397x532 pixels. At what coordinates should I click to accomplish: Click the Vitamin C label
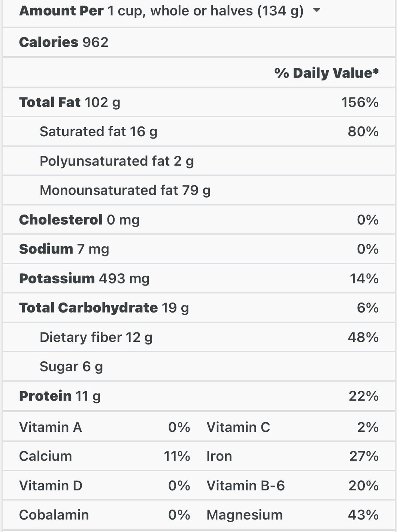238,427
